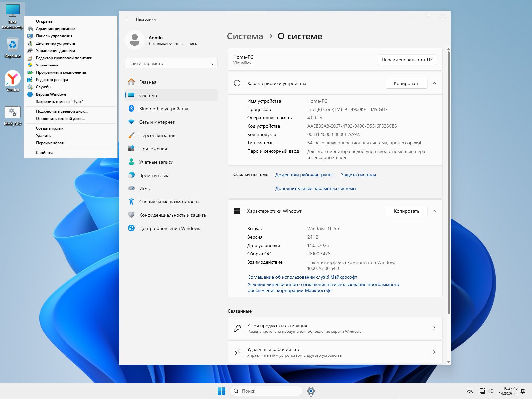Viewport: 532px width, 399px height.
Task: Click the Settings gear icon on taskbar
Action: (311, 391)
